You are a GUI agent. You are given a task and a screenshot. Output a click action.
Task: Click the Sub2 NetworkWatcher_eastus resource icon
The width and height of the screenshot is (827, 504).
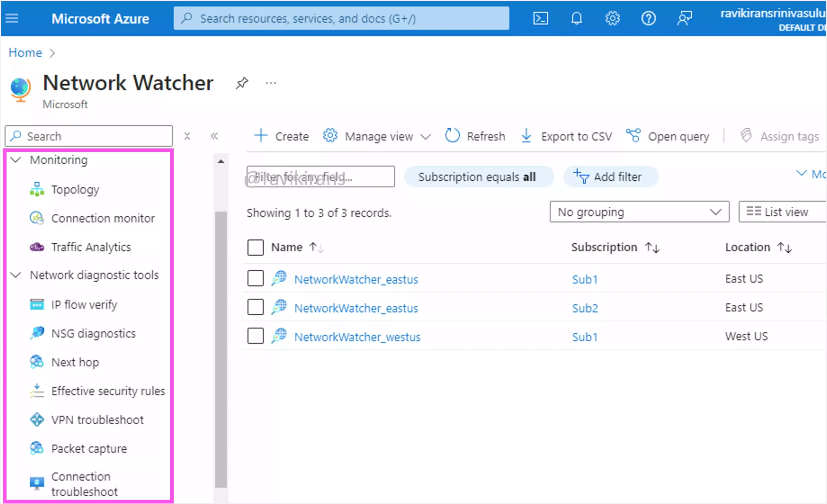point(279,307)
